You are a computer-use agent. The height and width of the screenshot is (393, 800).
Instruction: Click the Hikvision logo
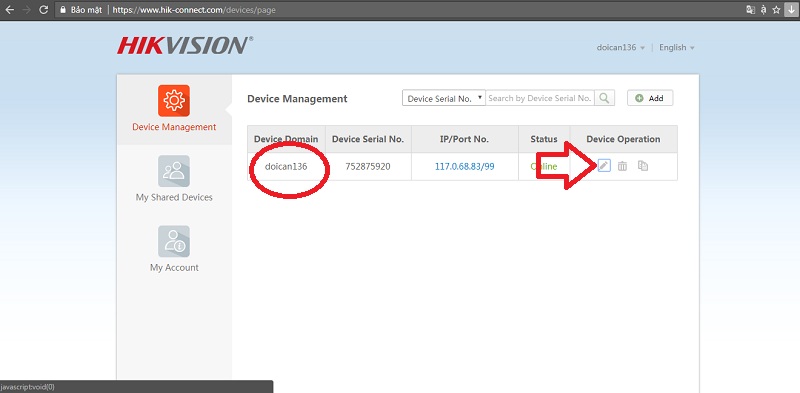[x=185, y=45]
